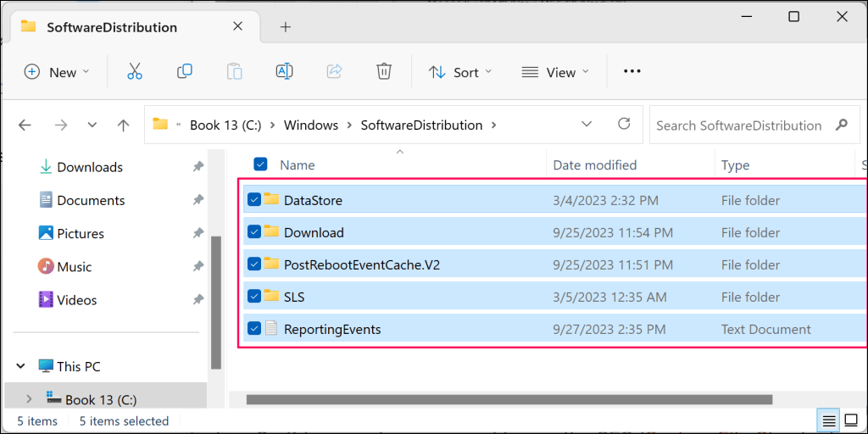This screenshot has height=434, width=868.
Task: Click the Delete trash can icon
Action: pyautogui.click(x=384, y=71)
